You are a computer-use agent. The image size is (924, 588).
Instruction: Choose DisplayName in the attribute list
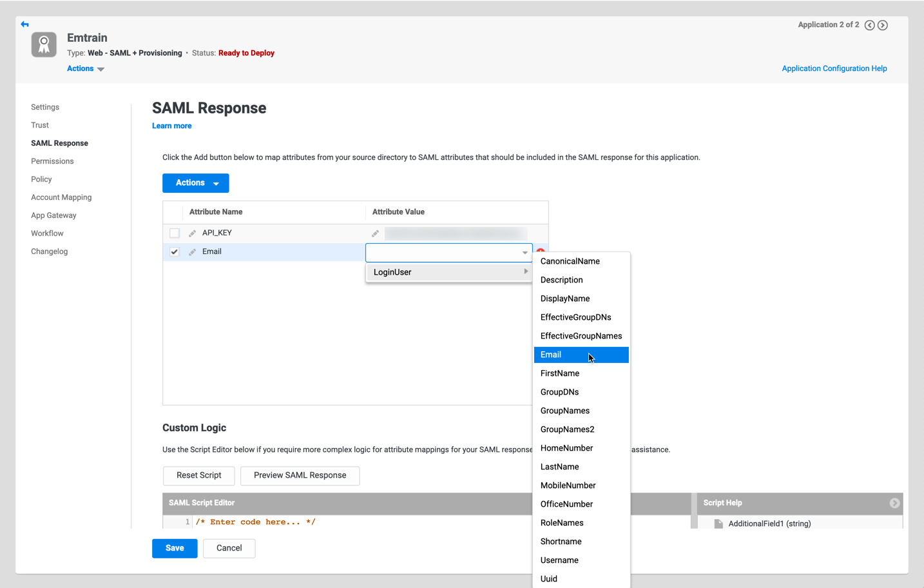pos(564,299)
